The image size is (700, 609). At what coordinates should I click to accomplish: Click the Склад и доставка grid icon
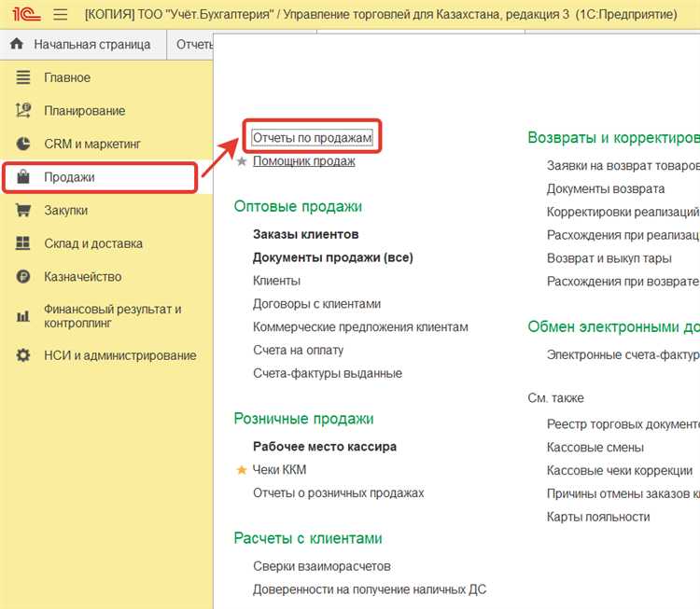(23, 243)
